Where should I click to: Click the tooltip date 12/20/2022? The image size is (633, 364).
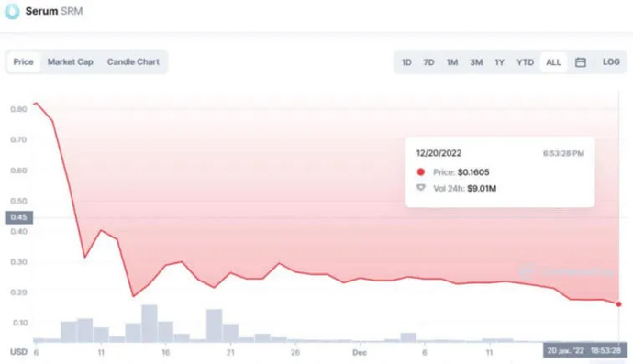click(439, 153)
